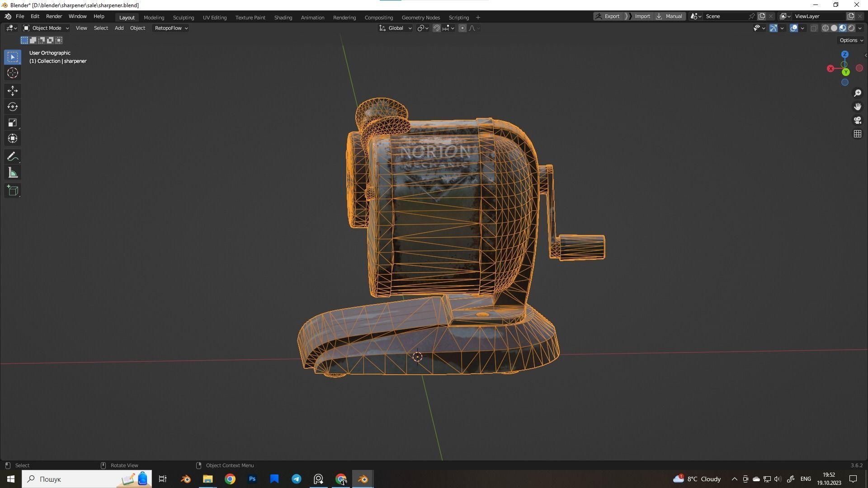
Task: Toggle show overlays
Action: tap(793, 28)
